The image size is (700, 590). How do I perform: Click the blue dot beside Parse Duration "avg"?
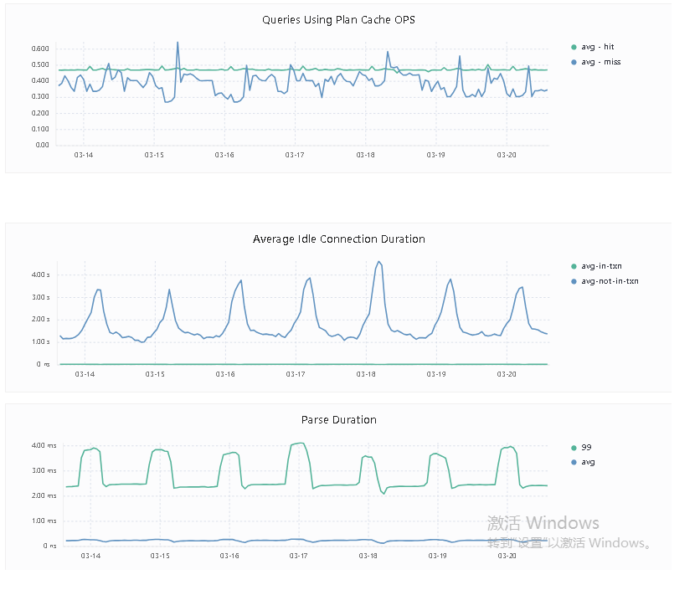574,462
